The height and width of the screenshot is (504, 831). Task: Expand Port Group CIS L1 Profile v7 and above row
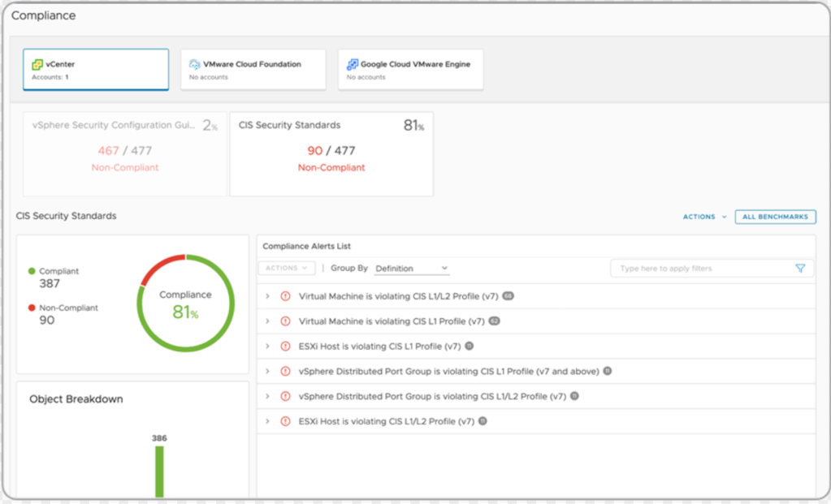tap(267, 371)
